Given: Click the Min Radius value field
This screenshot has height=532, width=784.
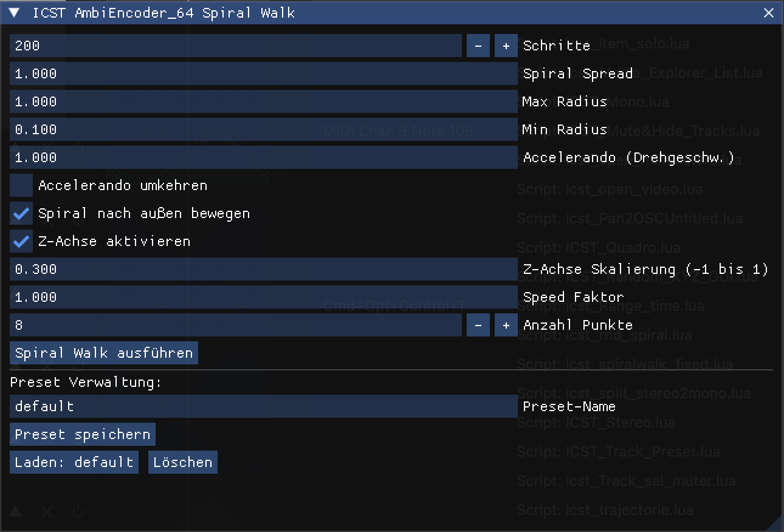Looking at the screenshot, I should [x=263, y=129].
